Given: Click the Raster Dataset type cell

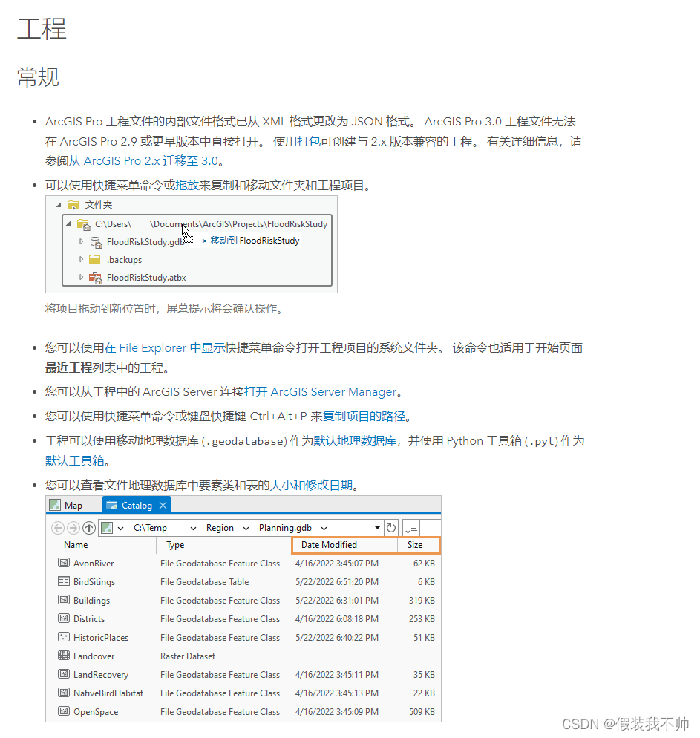Looking at the screenshot, I should pyautogui.click(x=188, y=656).
